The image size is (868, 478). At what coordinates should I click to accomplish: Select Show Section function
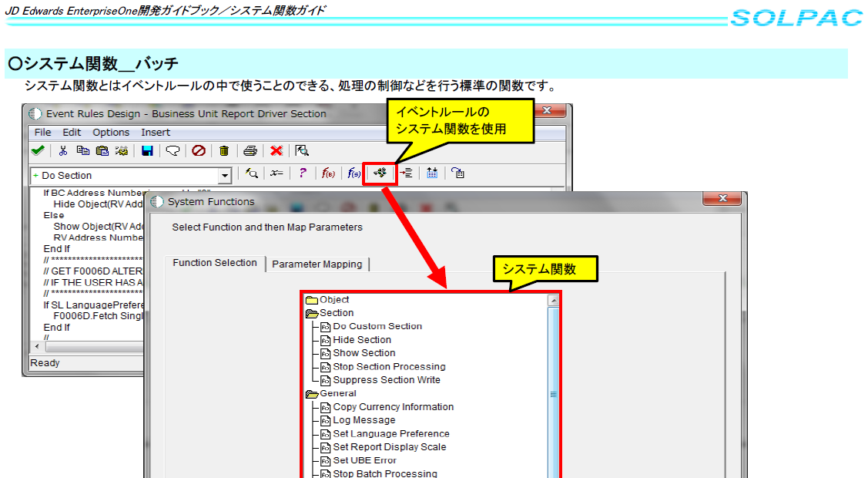pos(364,353)
